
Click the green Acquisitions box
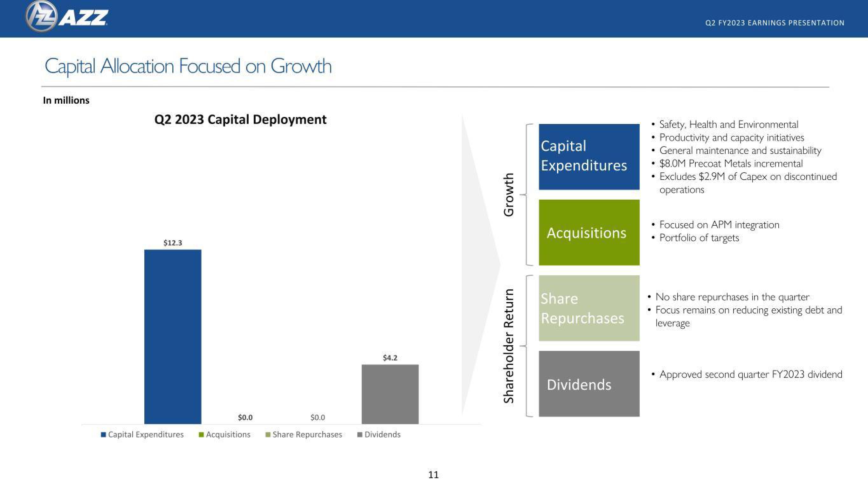point(589,232)
